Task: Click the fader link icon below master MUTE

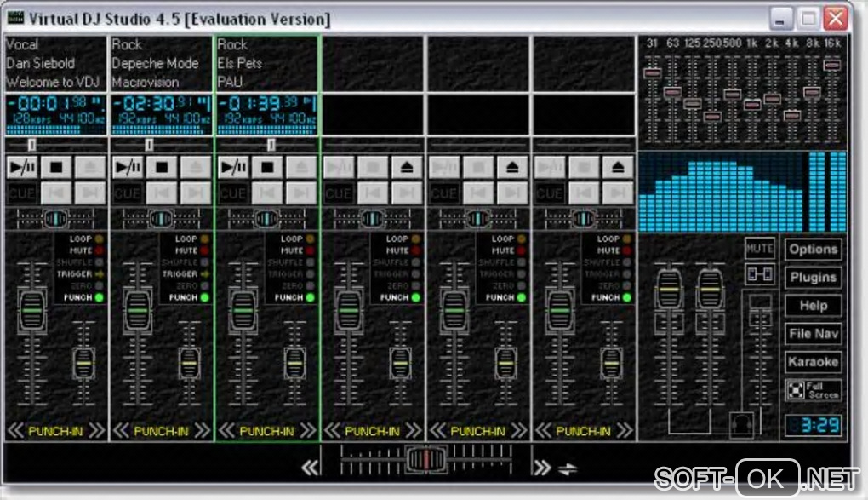Action: click(x=759, y=273)
